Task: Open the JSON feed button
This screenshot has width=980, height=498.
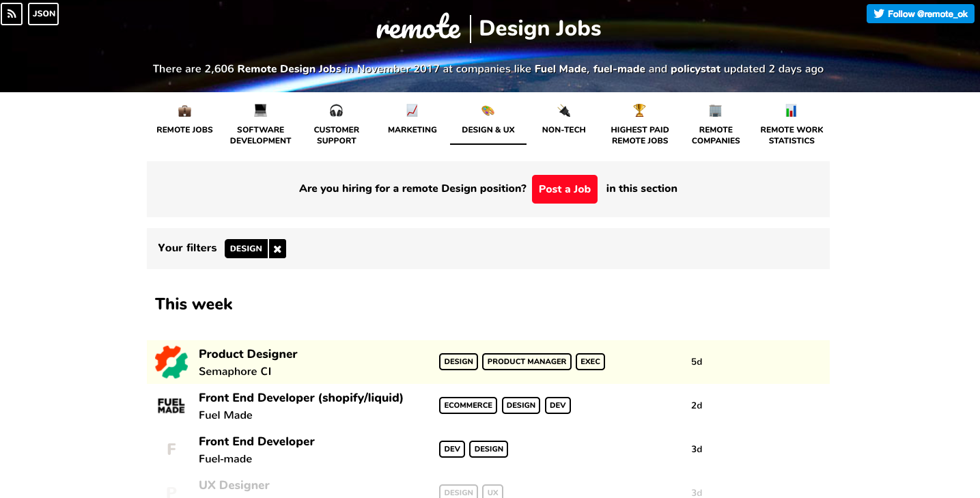Action: point(44,14)
